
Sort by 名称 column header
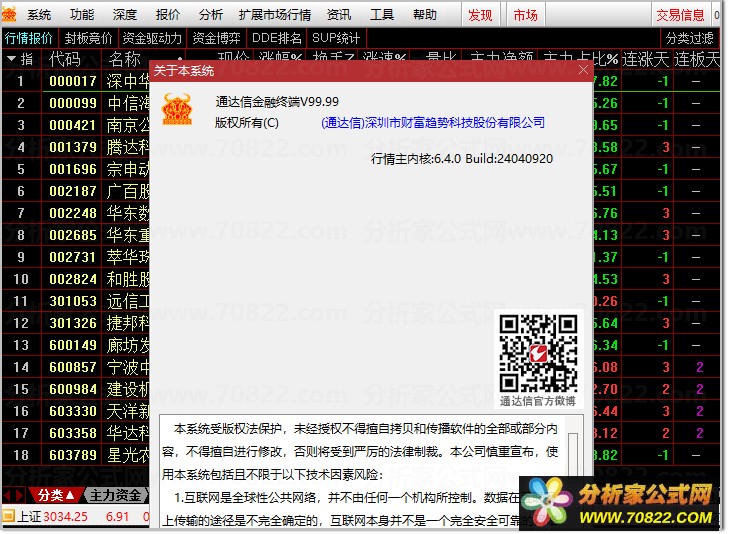point(124,59)
